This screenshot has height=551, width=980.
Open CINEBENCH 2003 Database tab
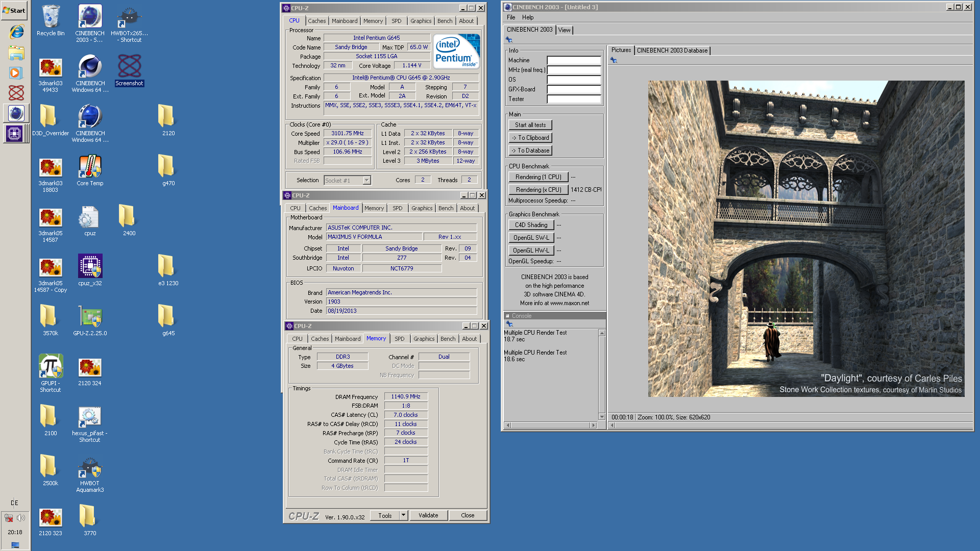672,51
